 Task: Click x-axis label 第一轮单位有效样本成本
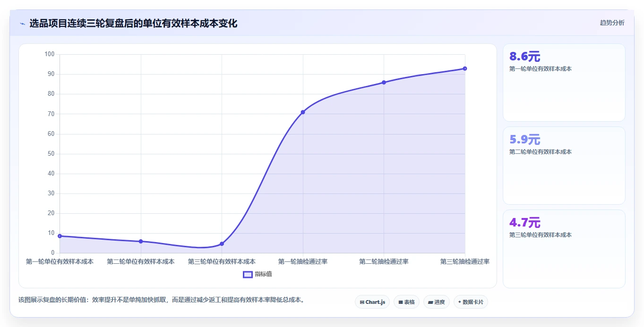tap(60, 261)
